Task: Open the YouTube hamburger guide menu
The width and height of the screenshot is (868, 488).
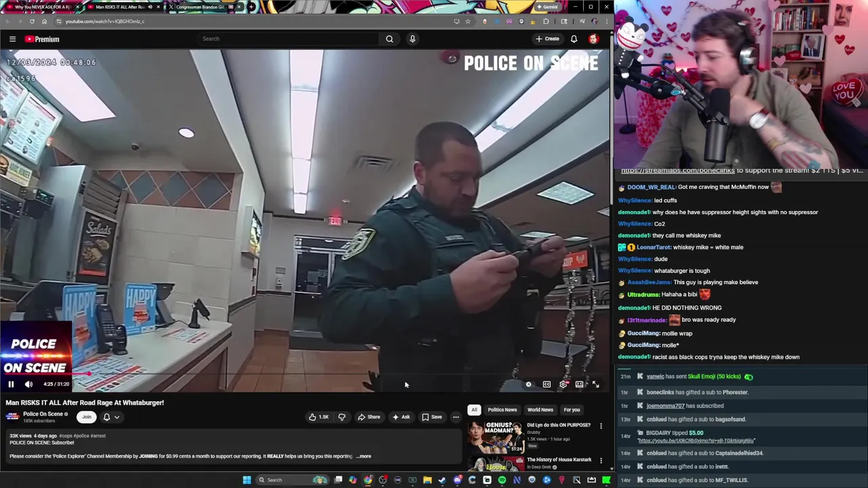Action: click(12, 39)
